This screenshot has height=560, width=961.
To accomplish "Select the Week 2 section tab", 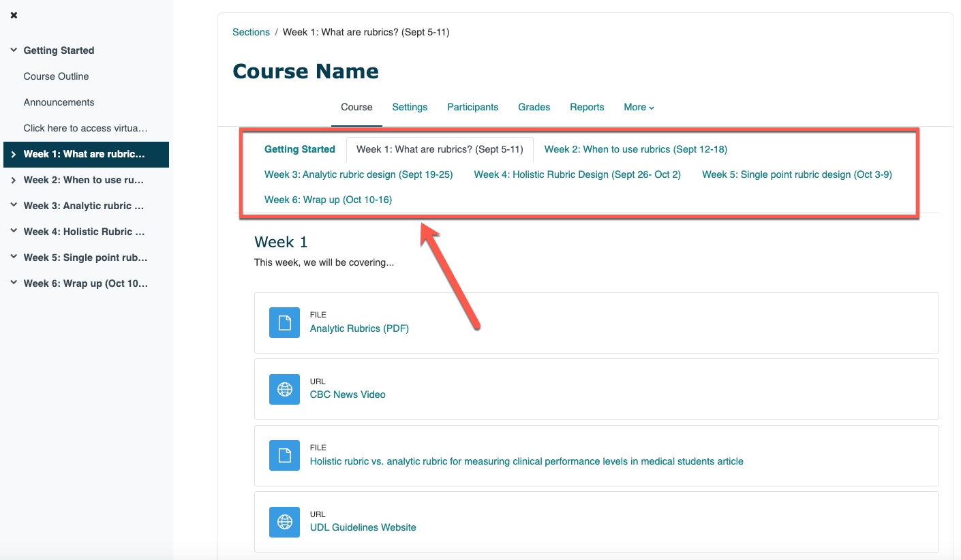I will 635,149.
